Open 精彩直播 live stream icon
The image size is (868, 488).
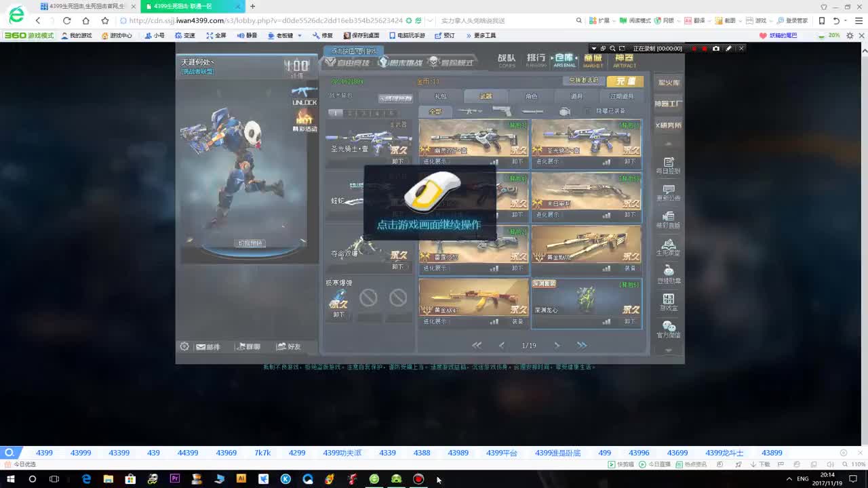point(669,220)
